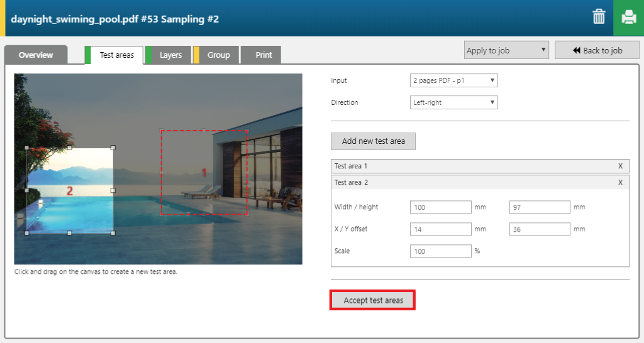Collapse the Test area 2 header
Viewport: 644px width, 343px height.
[x=480, y=183]
